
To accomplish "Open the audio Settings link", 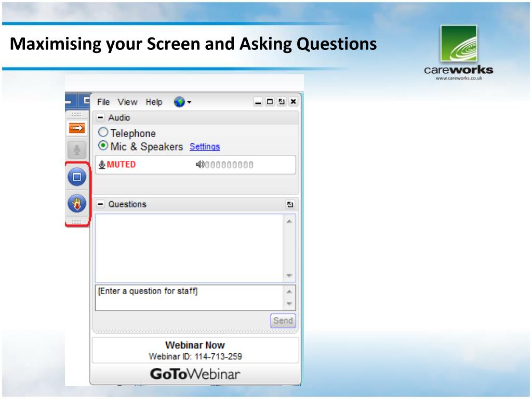I will click(x=205, y=147).
